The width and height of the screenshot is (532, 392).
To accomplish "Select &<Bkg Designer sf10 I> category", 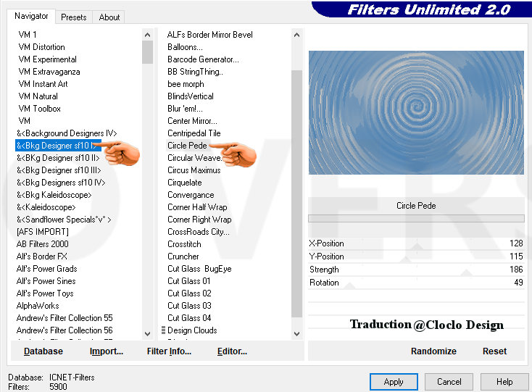I will pyautogui.click(x=59, y=146).
